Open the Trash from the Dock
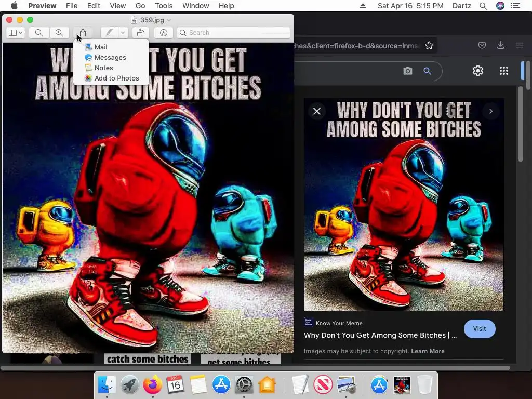This screenshot has height=399, width=532. coord(425,384)
